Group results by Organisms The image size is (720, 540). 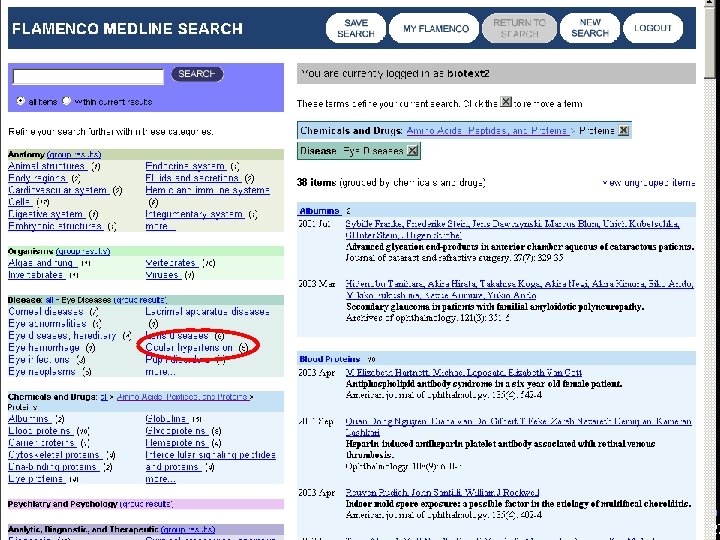(x=83, y=251)
